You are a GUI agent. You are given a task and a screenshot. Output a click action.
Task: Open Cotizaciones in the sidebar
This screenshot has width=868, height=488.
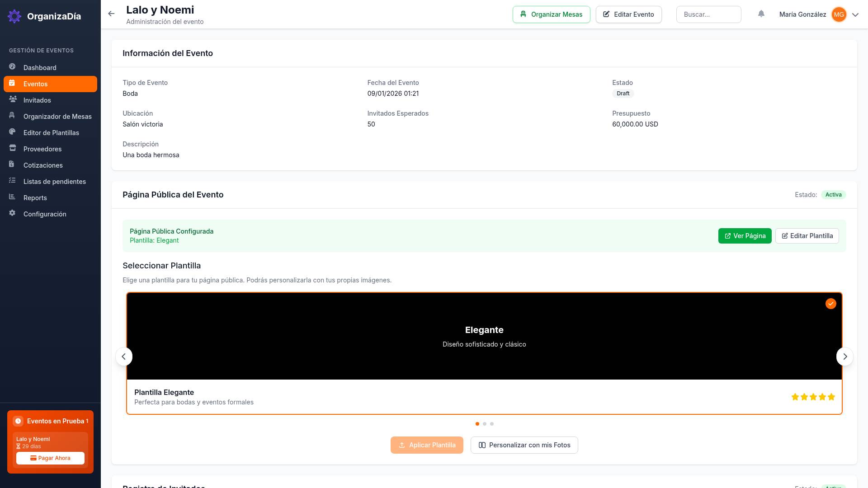click(x=43, y=165)
